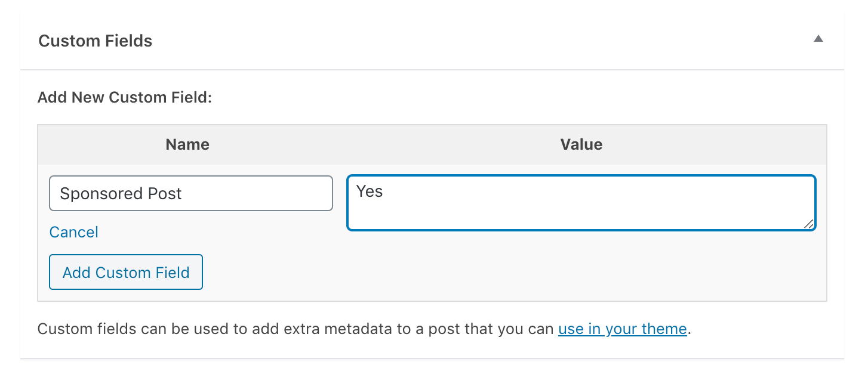Image resolution: width=868 pixels, height=371 pixels.
Task: Focus the Value textarea containing Yes
Action: [581, 202]
